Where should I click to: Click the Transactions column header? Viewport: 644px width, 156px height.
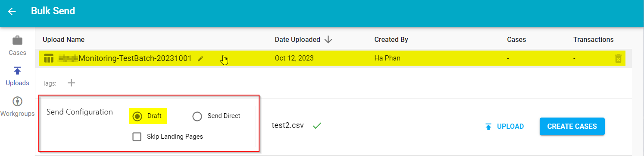tap(593, 40)
